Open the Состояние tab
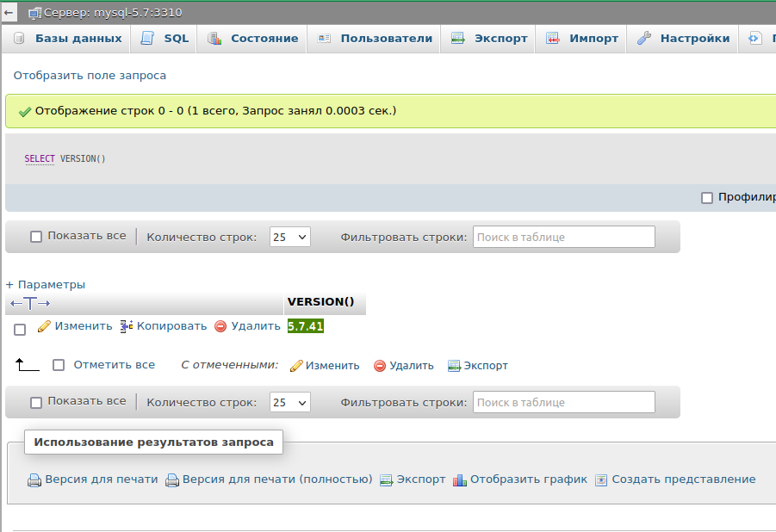The width and height of the screenshot is (776, 532). (252, 39)
